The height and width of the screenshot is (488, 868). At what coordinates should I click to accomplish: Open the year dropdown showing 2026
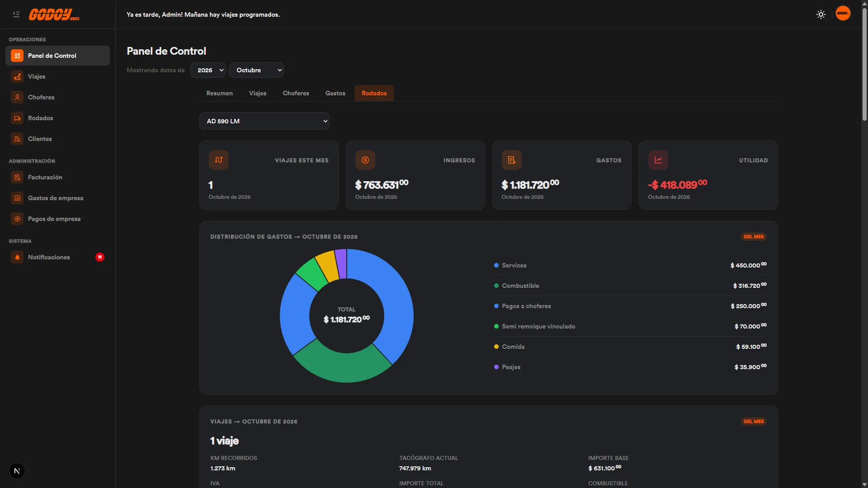coord(208,70)
